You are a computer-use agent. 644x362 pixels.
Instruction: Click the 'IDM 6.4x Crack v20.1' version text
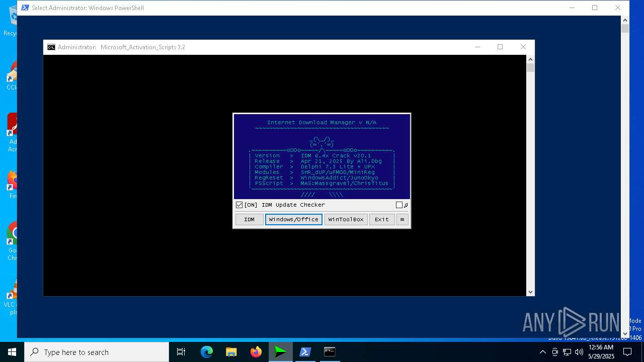[336, 156]
